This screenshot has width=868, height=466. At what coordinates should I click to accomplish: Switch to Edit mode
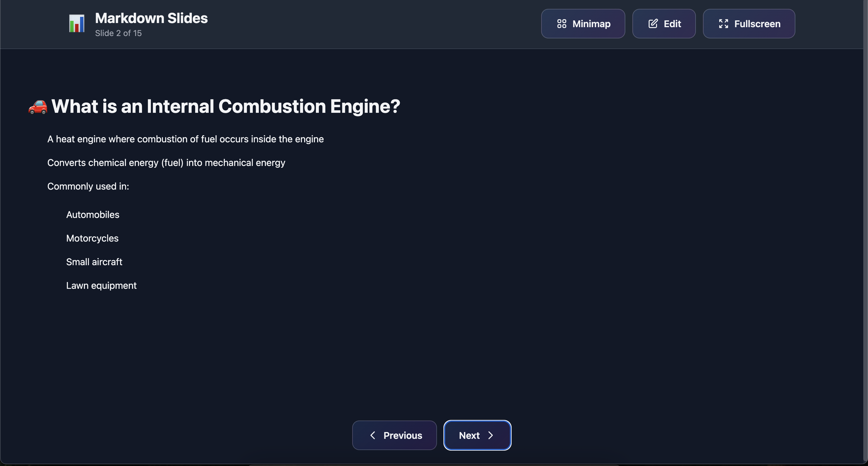[664, 24]
